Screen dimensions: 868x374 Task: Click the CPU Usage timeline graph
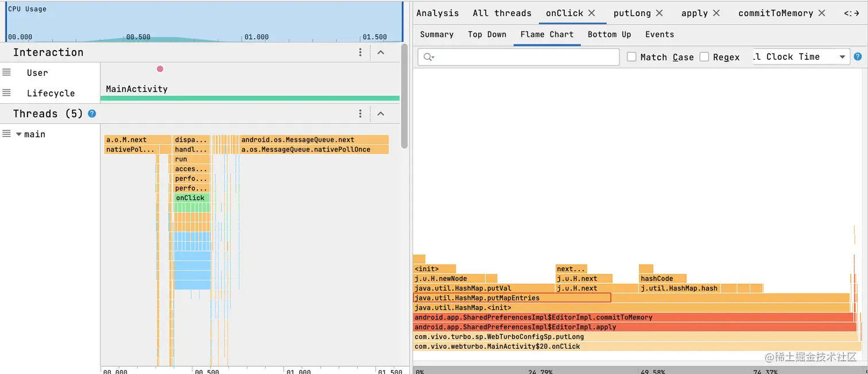click(x=204, y=22)
